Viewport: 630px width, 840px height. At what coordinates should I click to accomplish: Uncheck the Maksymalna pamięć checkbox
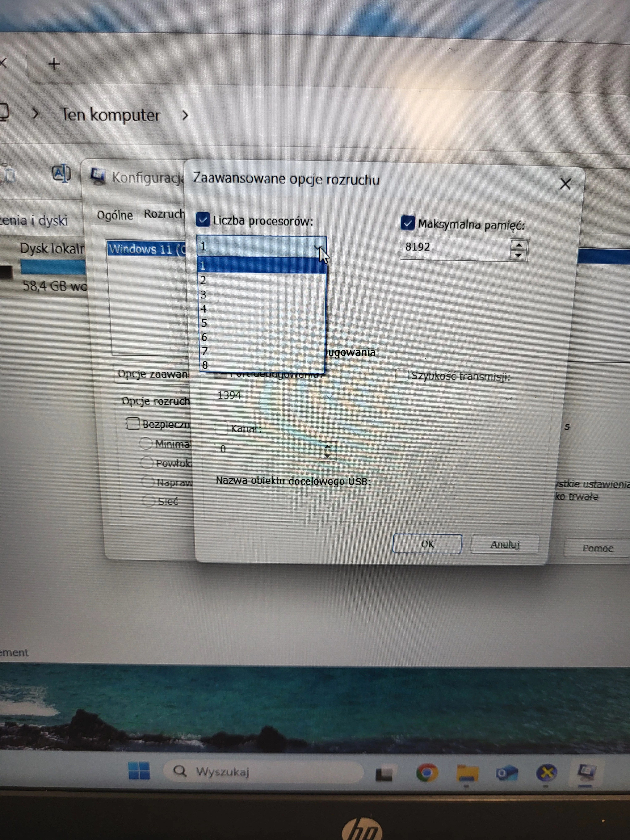(x=407, y=223)
